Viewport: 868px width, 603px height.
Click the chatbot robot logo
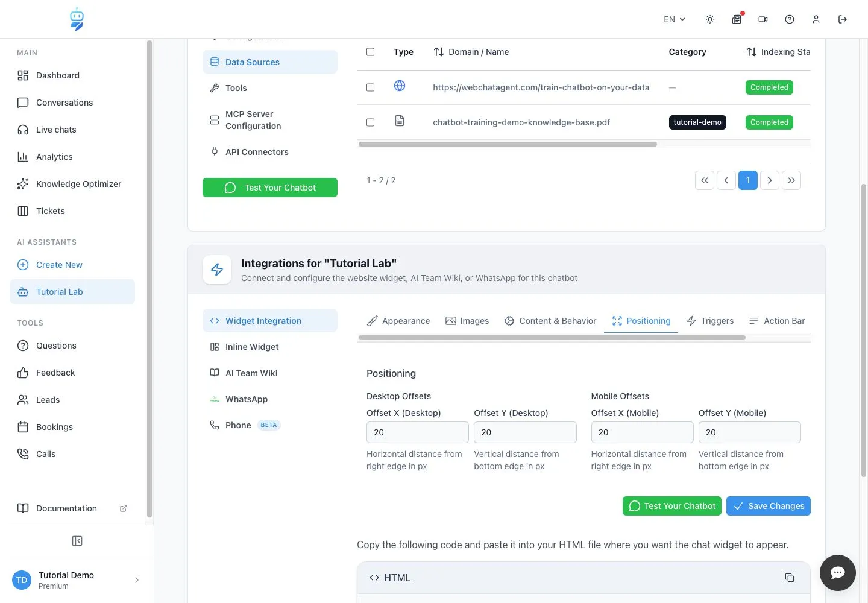(x=77, y=19)
